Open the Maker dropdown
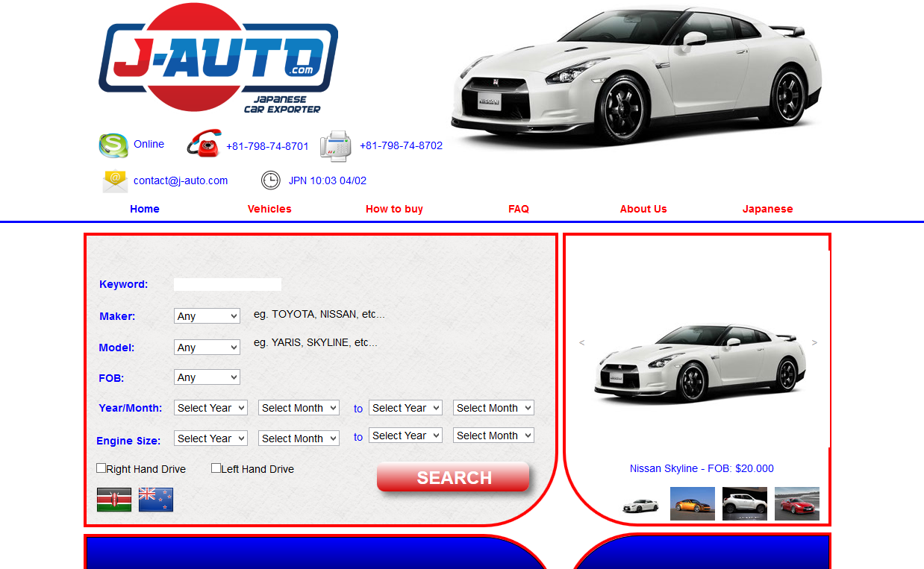 pos(207,316)
